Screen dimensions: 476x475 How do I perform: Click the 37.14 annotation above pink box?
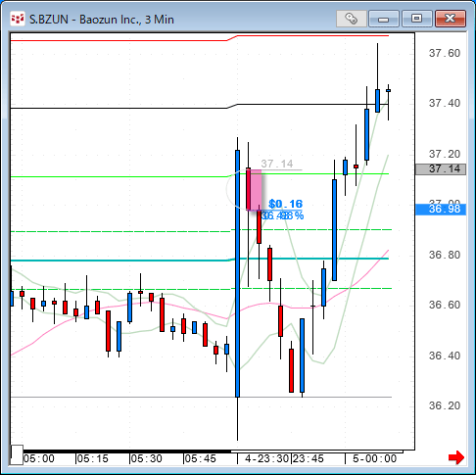(277, 164)
